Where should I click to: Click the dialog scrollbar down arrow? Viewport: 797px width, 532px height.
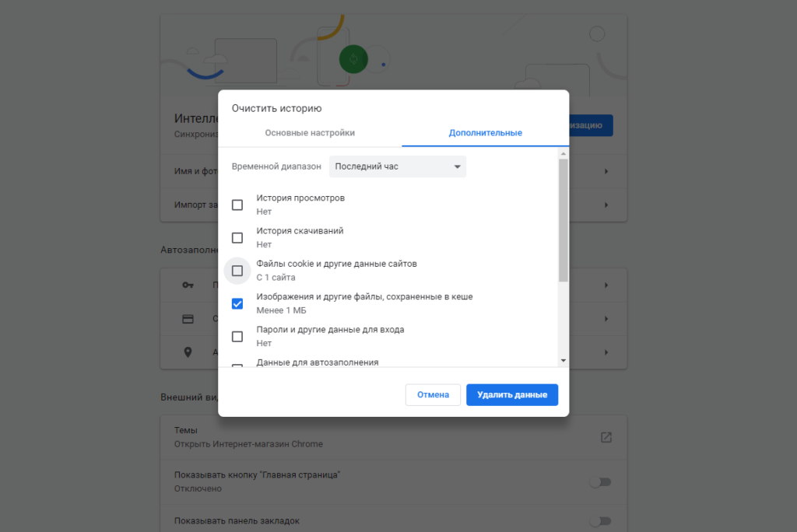563,361
